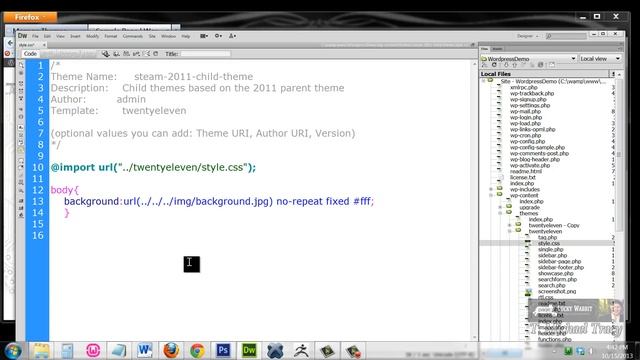Click the search field in the application bar

click(x=566, y=36)
